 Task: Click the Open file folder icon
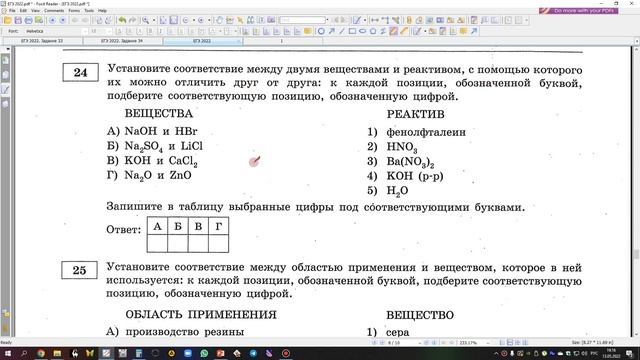tap(7, 20)
